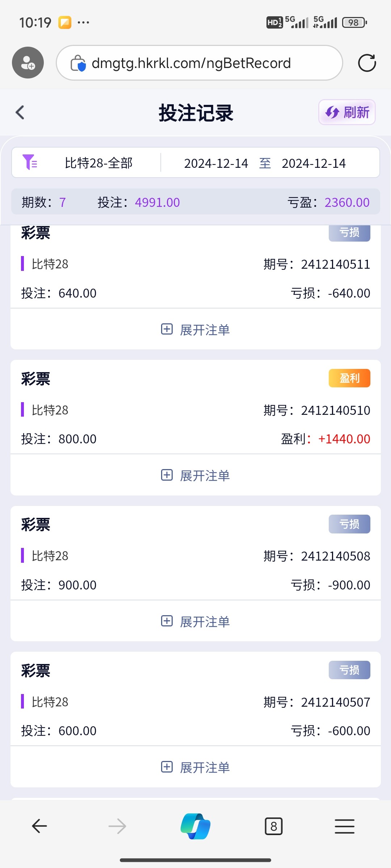The width and height of the screenshot is (391, 868).
Task: Go back using browser back arrow
Action: pyautogui.click(x=39, y=826)
